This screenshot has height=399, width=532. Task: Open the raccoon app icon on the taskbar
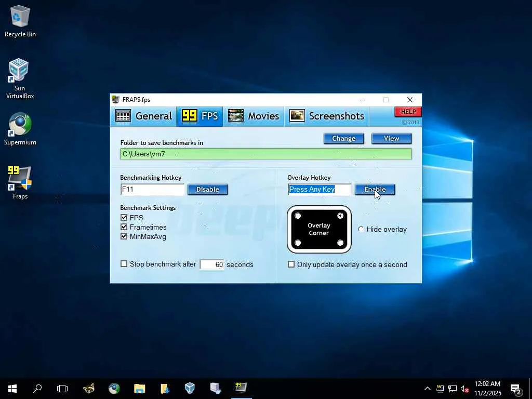pyautogui.click(x=89, y=389)
